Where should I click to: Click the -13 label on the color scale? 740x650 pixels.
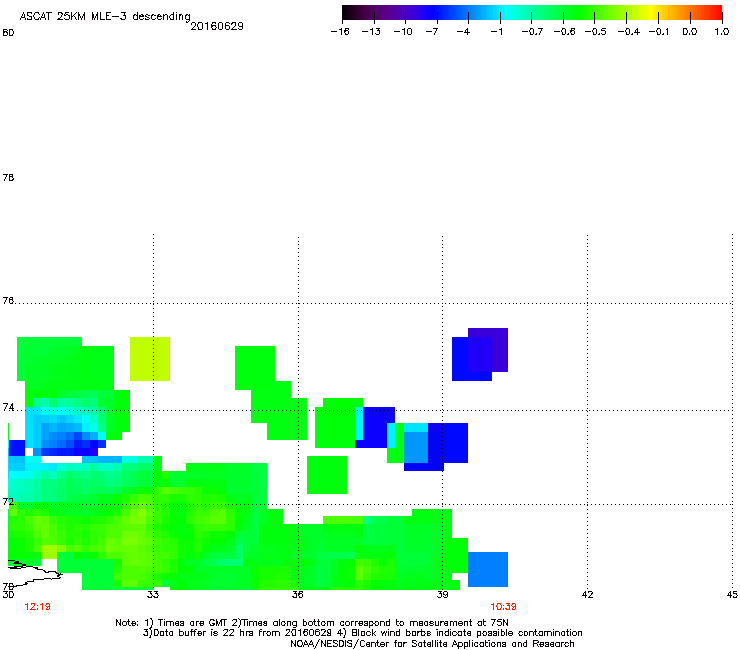[x=371, y=32]
